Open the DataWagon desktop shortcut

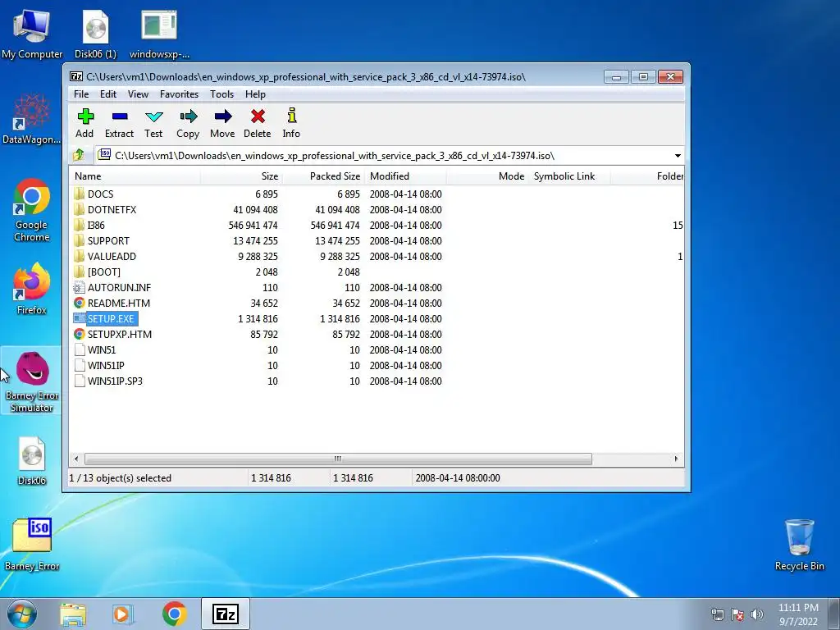pyautogui.click(x=32, y=118)
